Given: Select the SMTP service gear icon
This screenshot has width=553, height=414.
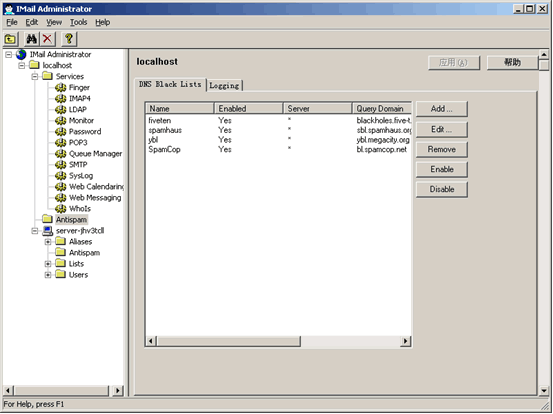Looking at the screenshot, I should pos(60,165).
